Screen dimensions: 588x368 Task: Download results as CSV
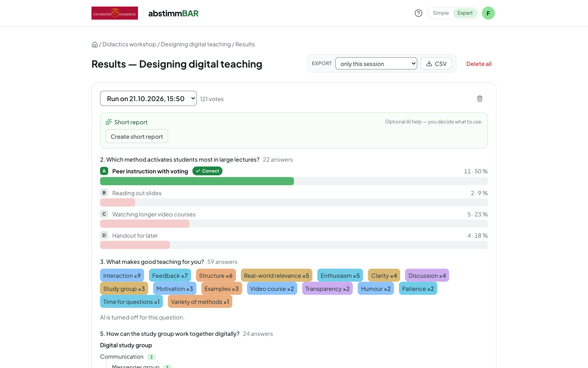tap(436, 64)
